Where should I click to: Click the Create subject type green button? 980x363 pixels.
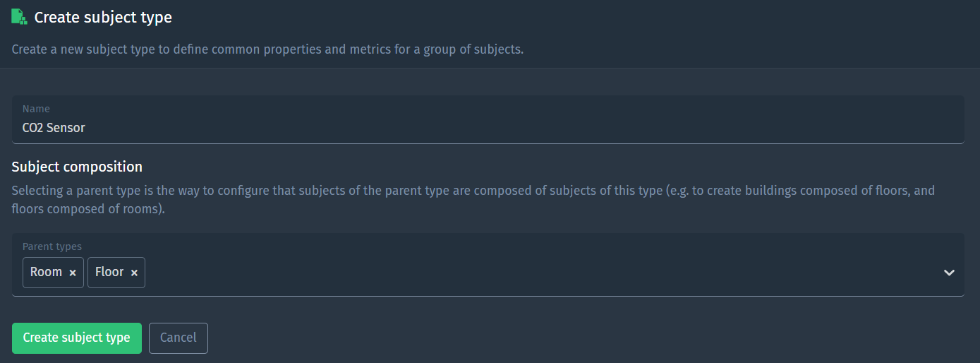(77, 338)
